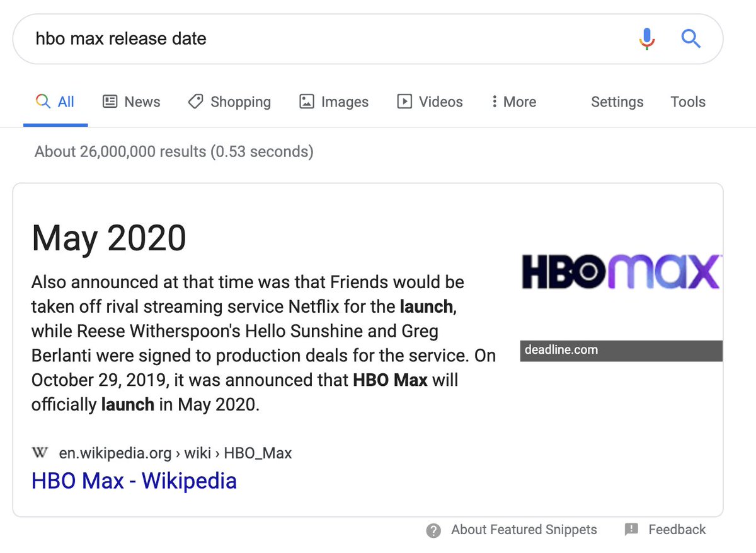Viewport: 756px width, 553px height.
Task: Switch to the Videos tab
Action: click(430, 102)
